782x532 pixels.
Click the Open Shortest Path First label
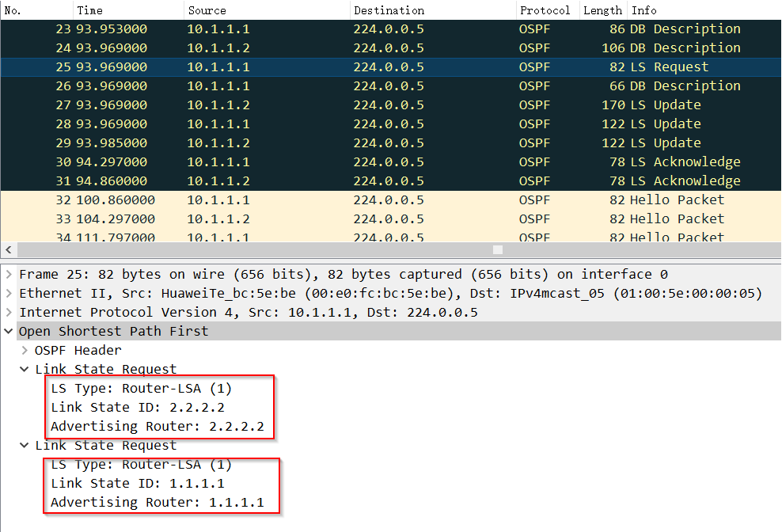(x=114, y=331)
